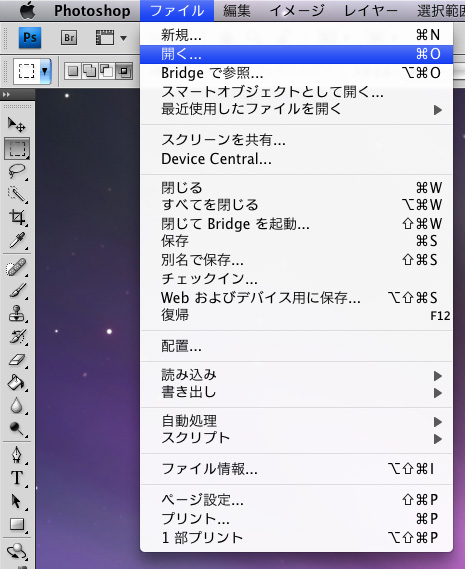Choose Intersect with selection mode
The width and height of the screenshot is (465, 569).
pyautogui.click(x=124, y=71)
